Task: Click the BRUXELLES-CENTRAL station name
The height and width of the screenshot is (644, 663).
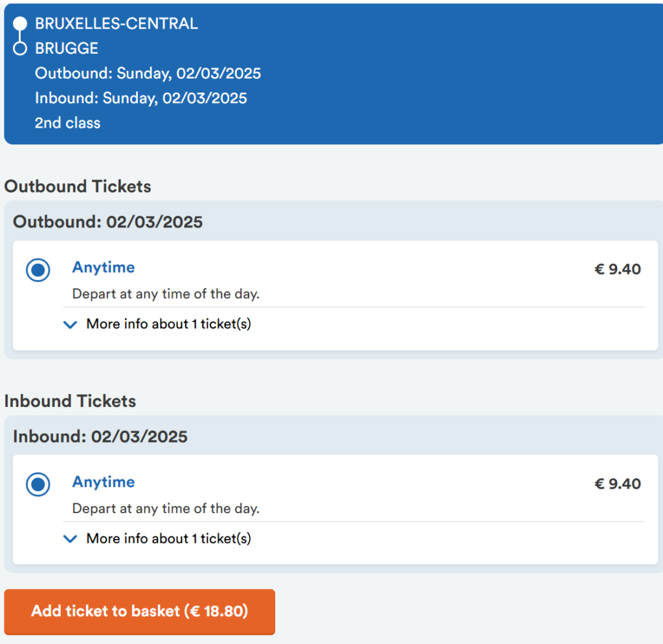Action: coord(117,24)
